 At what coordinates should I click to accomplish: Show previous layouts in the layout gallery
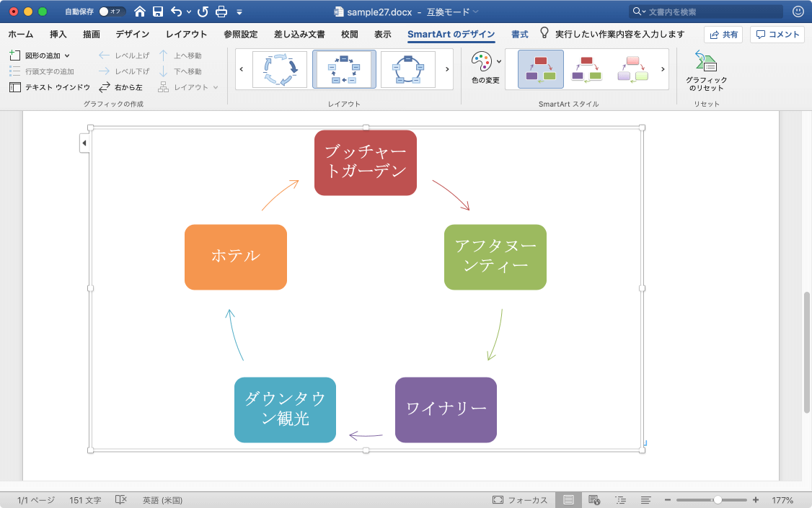[242, 69]
